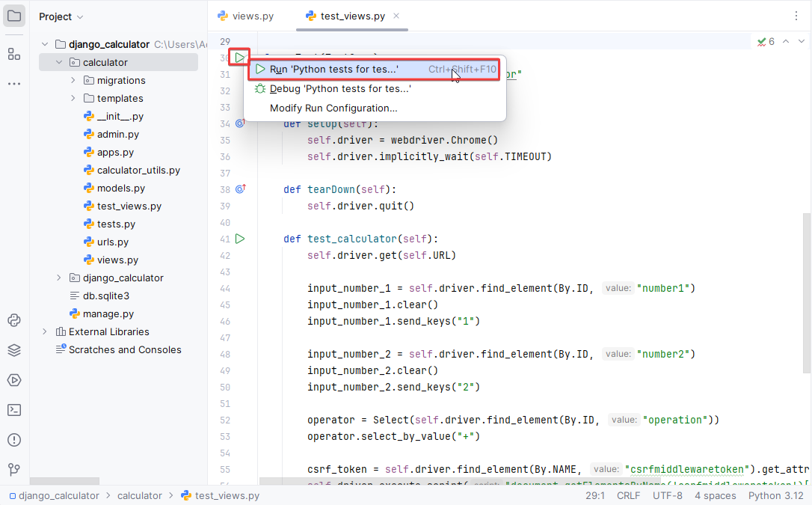Open the Structure tool window icon

click(x=14, y=54)
